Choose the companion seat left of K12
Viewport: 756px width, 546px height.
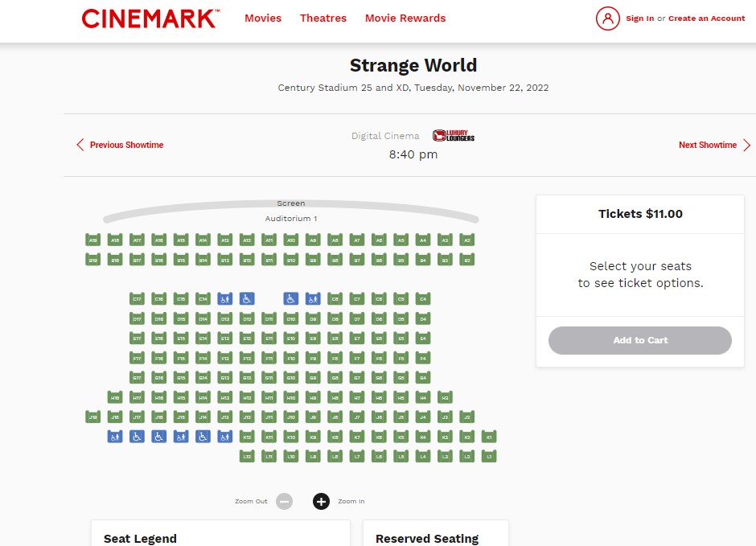tap(225, 437)
